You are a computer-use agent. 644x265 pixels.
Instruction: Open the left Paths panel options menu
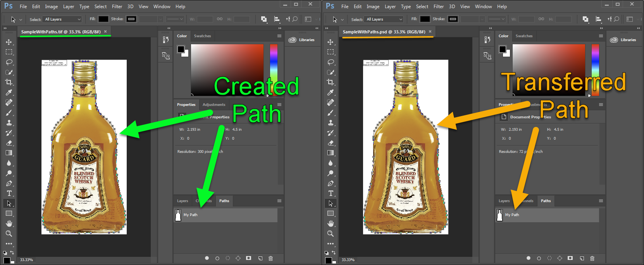[279, 201]
